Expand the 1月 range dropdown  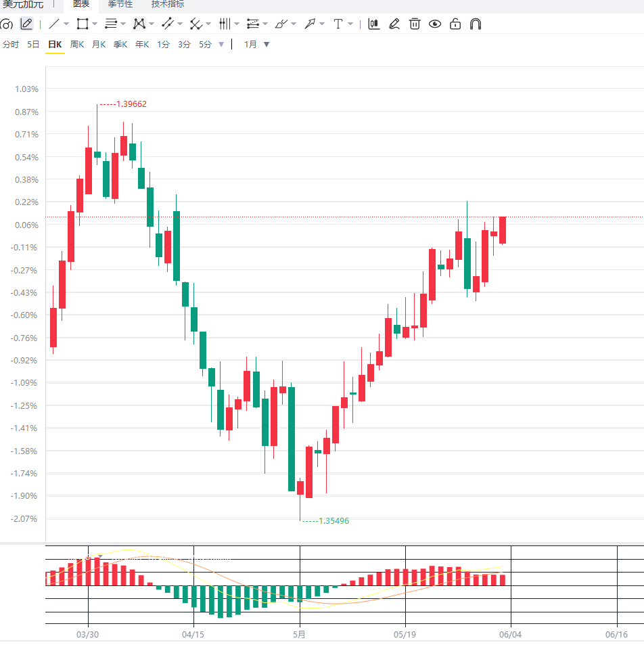[267, 44]
